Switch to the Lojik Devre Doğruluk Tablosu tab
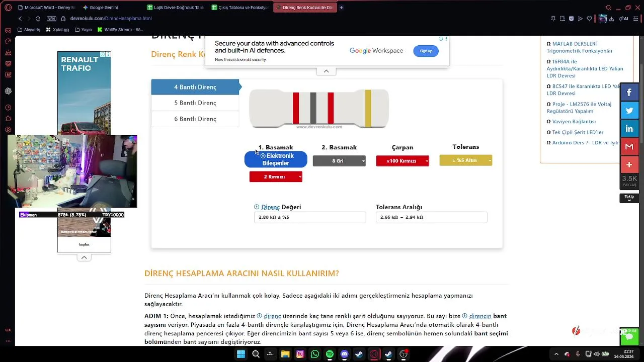 pyautogui.click(x=175, y=8)
